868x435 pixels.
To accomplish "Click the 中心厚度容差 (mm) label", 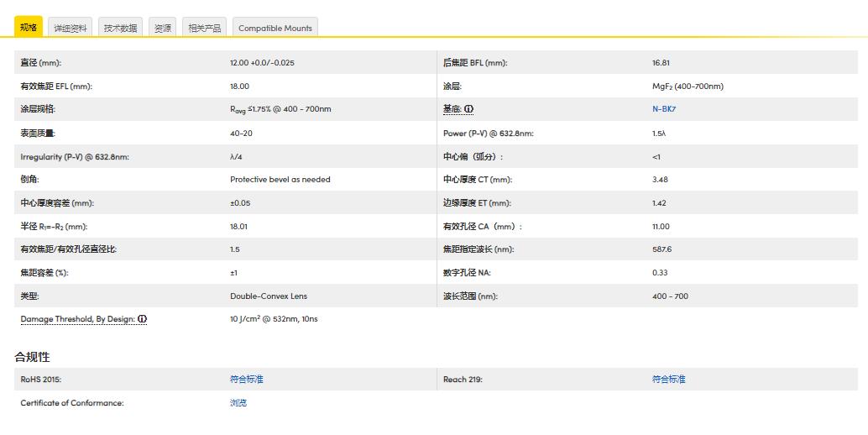I will (58, 203).
